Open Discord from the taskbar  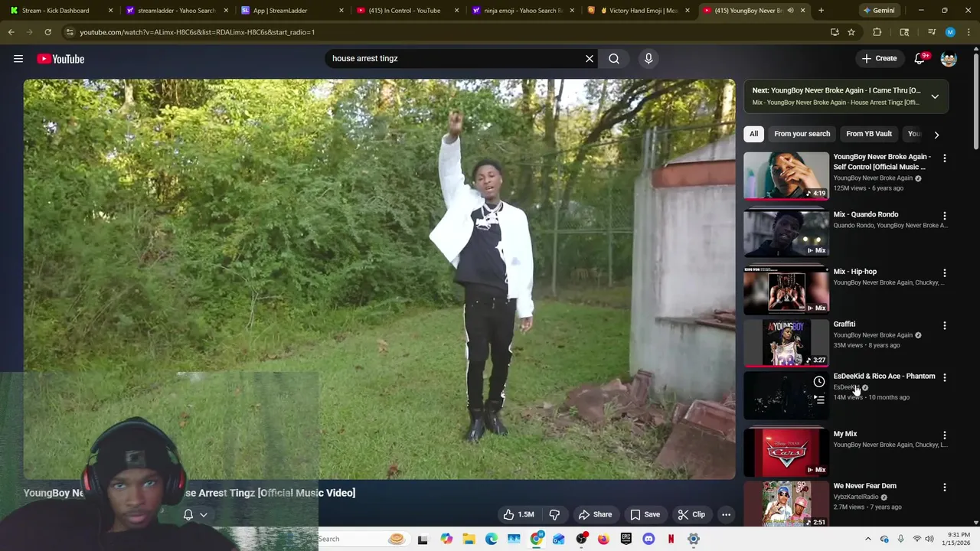click(648, 539)
